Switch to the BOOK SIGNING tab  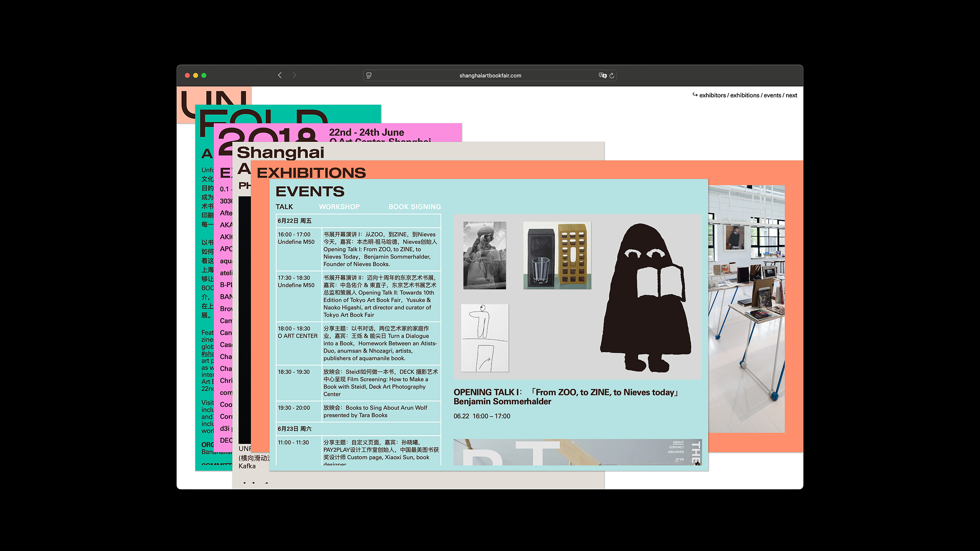pos(414,207)
